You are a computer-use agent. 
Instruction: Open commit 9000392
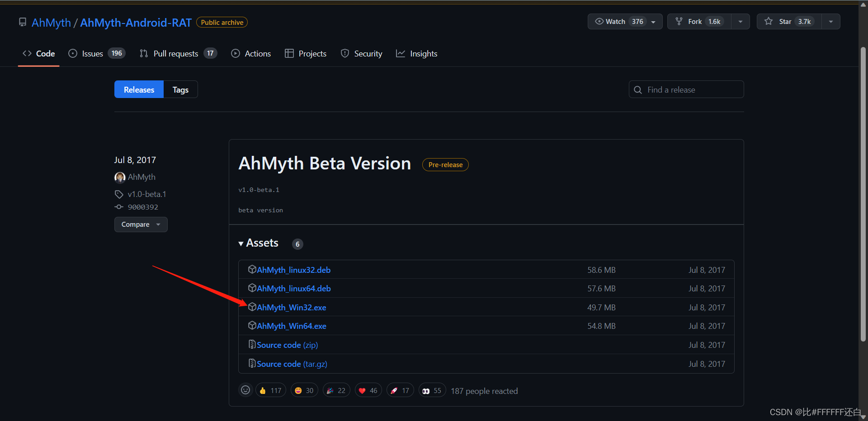pyautogui.click(x=143, y=207)
